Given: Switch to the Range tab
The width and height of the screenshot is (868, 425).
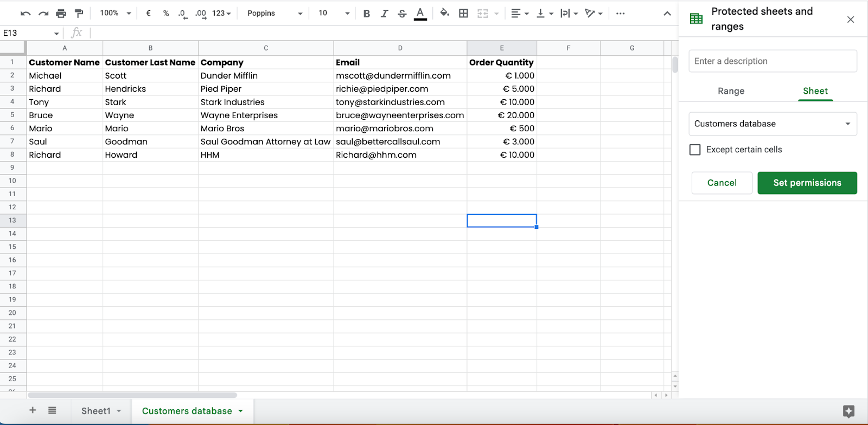Looking at the screenshot, I should pos(731,91).
